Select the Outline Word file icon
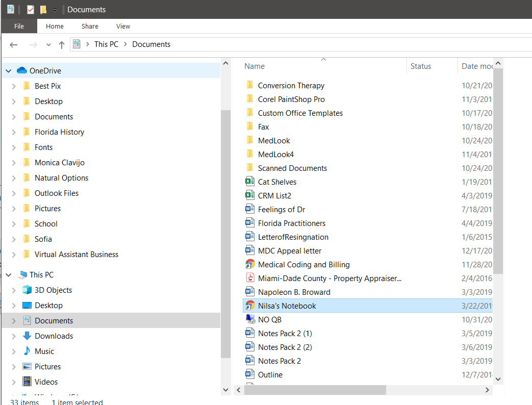Image resolution: width=532 pixels, height=405 pixels. pos(250,374)
